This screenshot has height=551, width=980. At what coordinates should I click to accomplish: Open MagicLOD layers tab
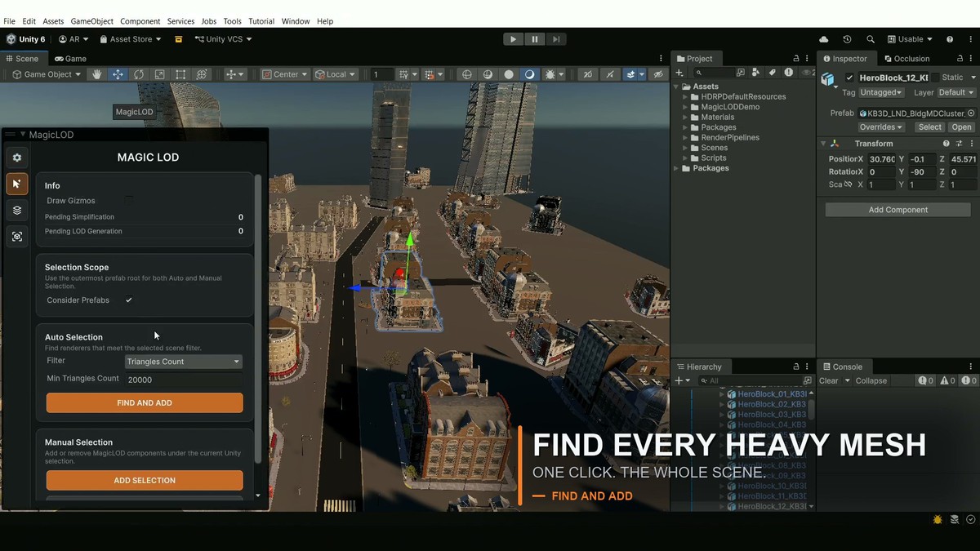click(x=17, y=210)
